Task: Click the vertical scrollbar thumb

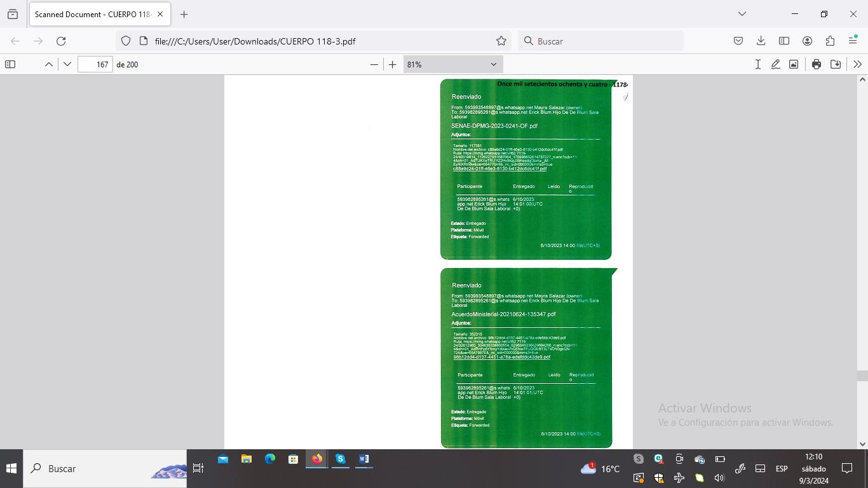Action: coord(862,376)
